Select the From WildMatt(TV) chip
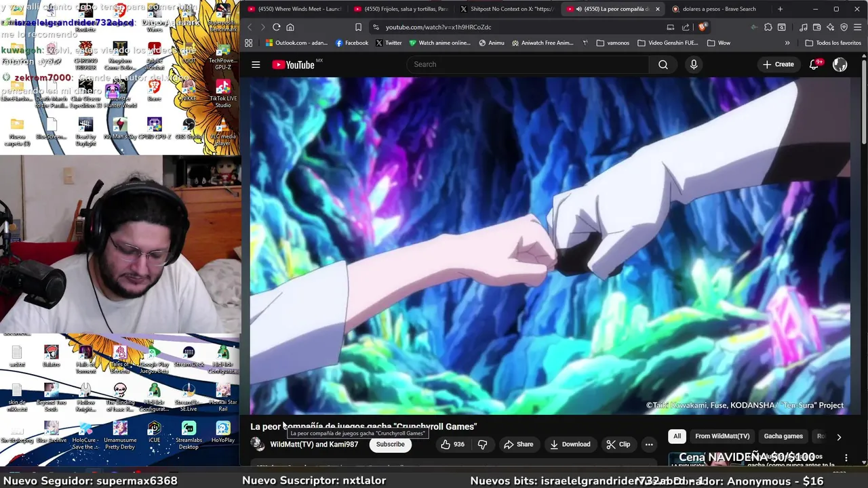Image resolution: width=868 pixels, height=488 pixels. tap(722, 436)
